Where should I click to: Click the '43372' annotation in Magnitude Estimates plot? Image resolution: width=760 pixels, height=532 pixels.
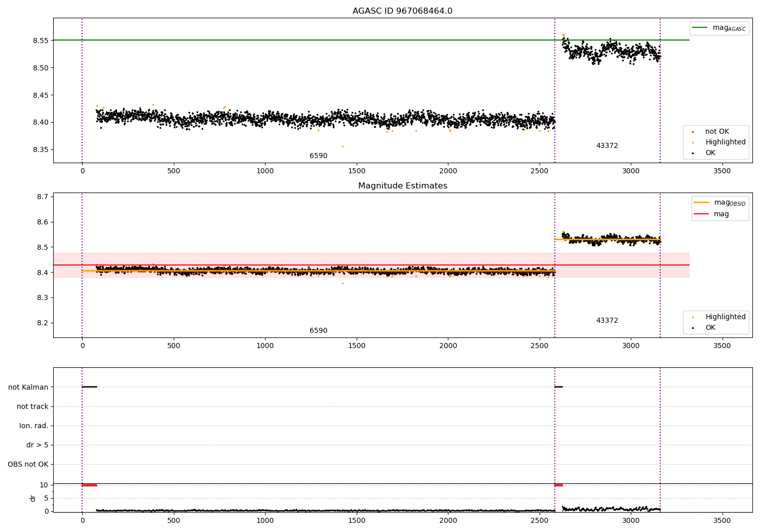(607, 321)
